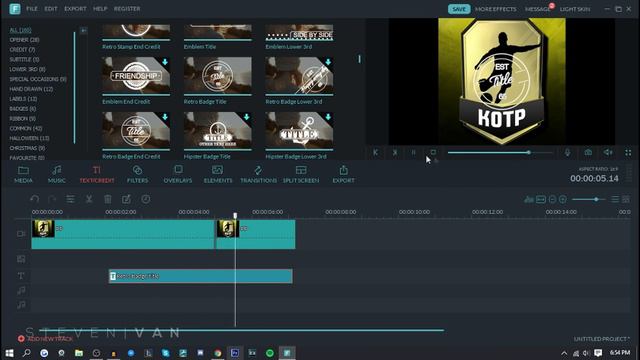Open the Text/Credit tab
Screen dimensions: 640x360
[97, 174]
